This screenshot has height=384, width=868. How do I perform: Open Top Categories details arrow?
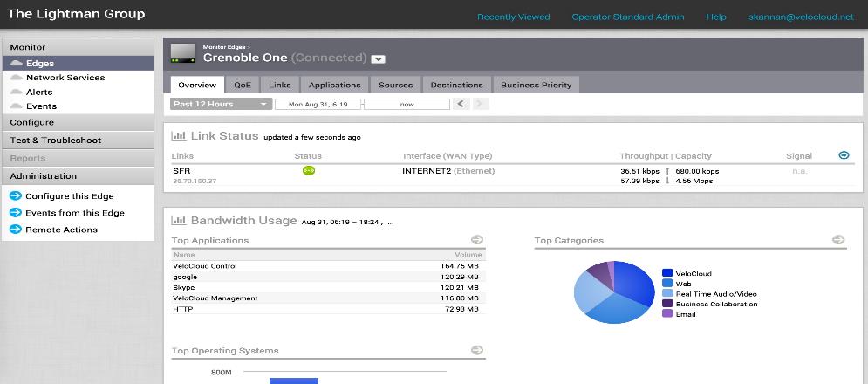pyautogui.click(x=838, y=239)
